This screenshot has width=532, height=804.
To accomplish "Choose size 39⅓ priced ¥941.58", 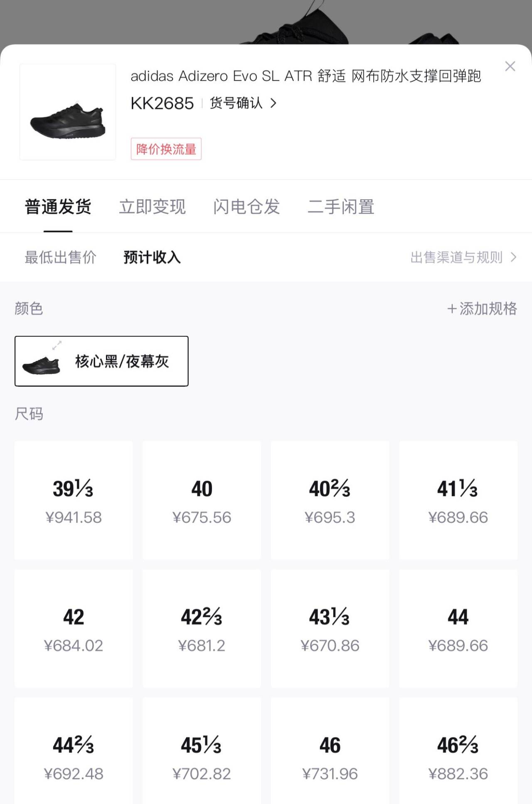I will [x=74, y=501].
